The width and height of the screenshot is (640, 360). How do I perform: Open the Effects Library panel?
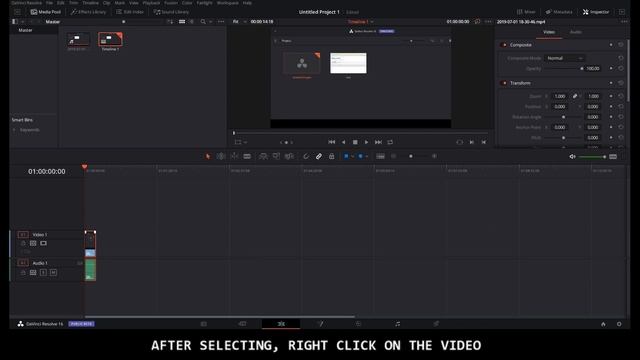[x=88, y=12]
